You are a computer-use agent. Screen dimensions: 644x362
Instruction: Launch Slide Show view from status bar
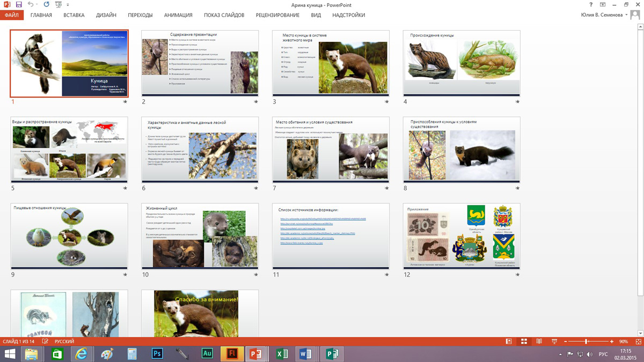click(554, 342)
